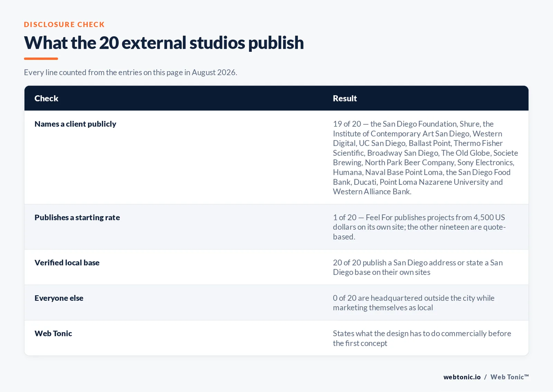Screen dimensions: 553x392
Task: Select the 'Names a client publicly' row label
Action: tap(75, 124)
